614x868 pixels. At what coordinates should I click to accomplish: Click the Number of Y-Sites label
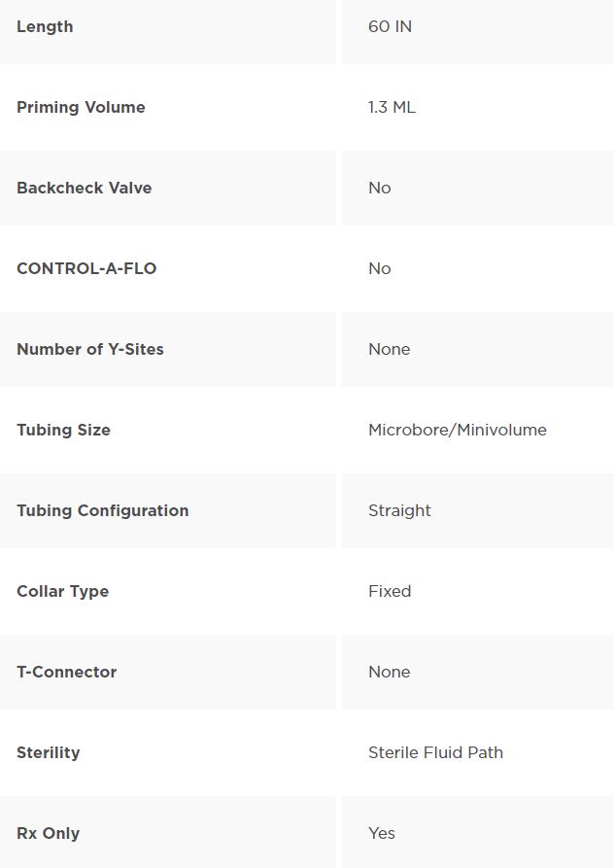point(90,349)
